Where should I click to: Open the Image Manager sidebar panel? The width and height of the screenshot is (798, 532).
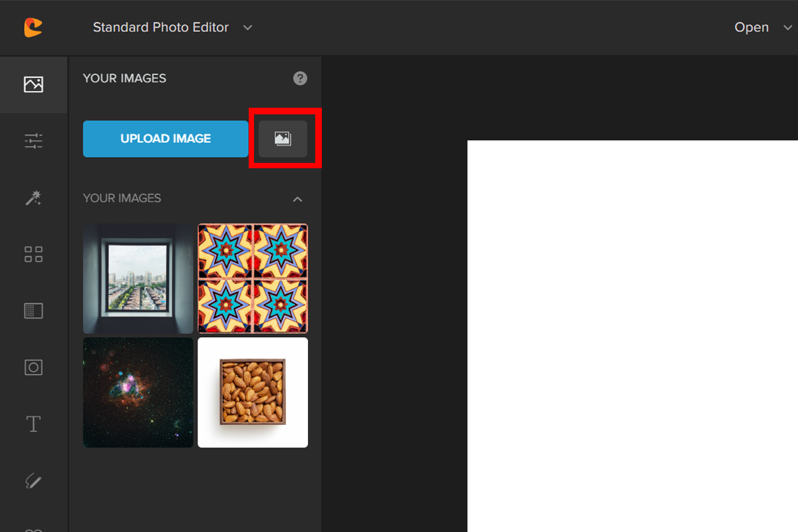[33, 84]
